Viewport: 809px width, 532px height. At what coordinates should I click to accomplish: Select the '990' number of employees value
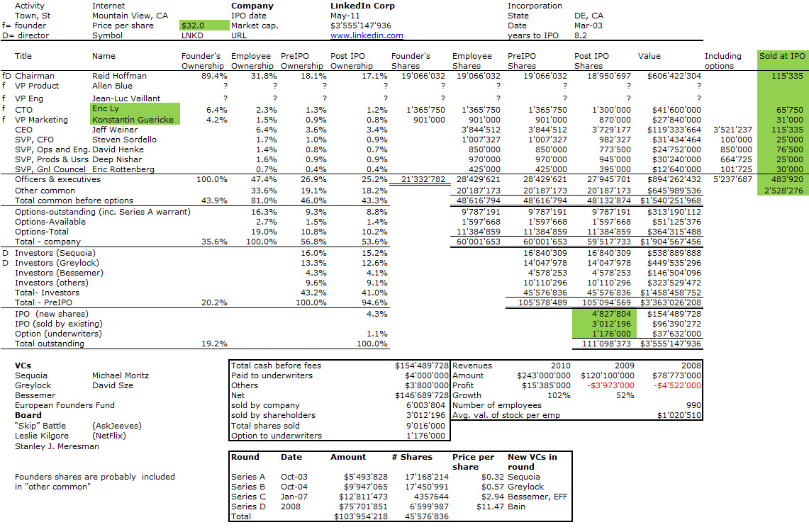tap(693, 405)
